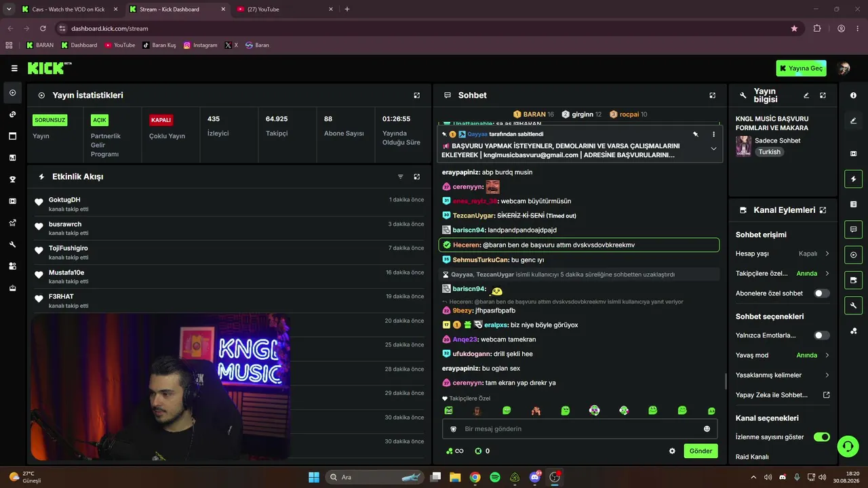Open the growth chart icon in left sidebar

click(x=12, y=223)
